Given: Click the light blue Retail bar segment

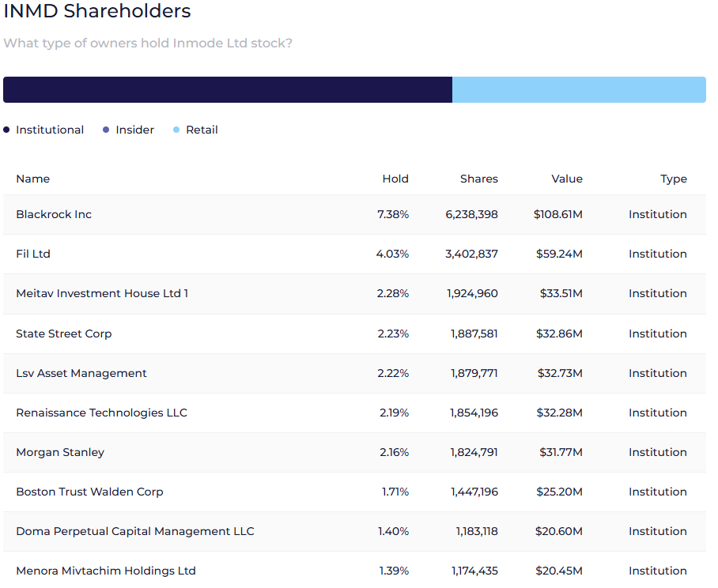Looking at the screenshot, I should [x=580, y=89].
